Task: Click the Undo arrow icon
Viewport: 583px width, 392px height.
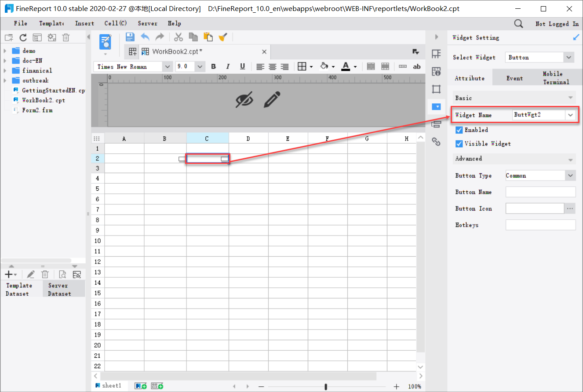Action: click(x=145, y=37)
